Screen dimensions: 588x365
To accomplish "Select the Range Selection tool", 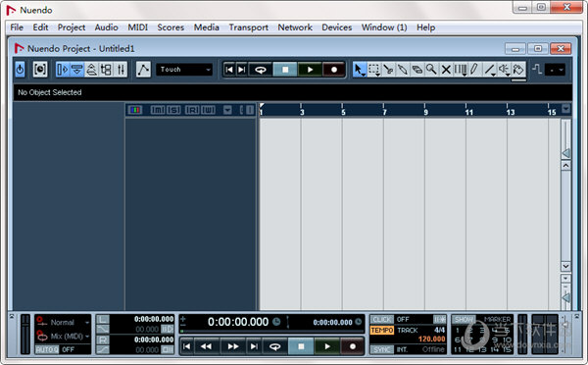I will (x=374, y=70).
